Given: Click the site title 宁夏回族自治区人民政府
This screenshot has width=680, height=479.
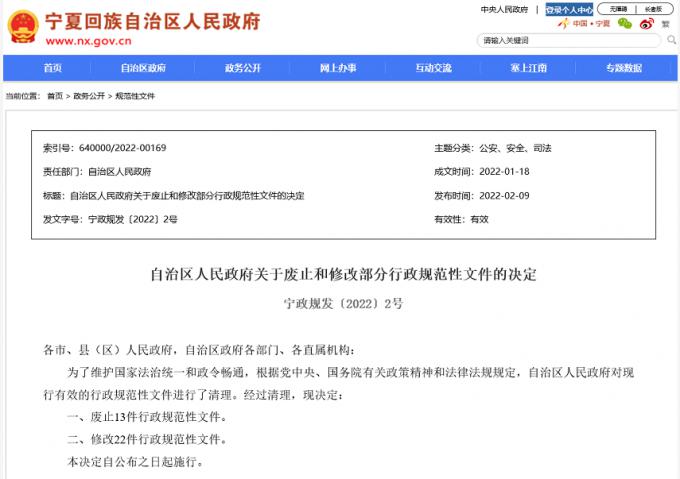Looking at the screenshot, I should point(153,21).
